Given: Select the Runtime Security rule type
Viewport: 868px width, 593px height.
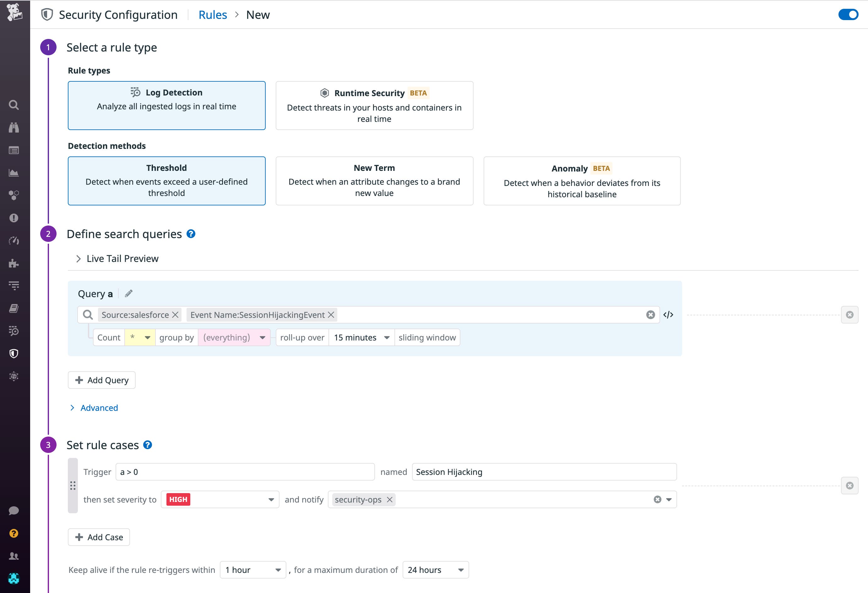Looking at the screenshot, I should (374, 105).
